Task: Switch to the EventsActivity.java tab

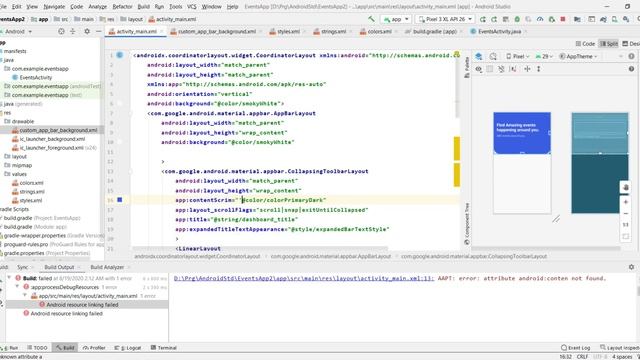Action: point(499,31)
